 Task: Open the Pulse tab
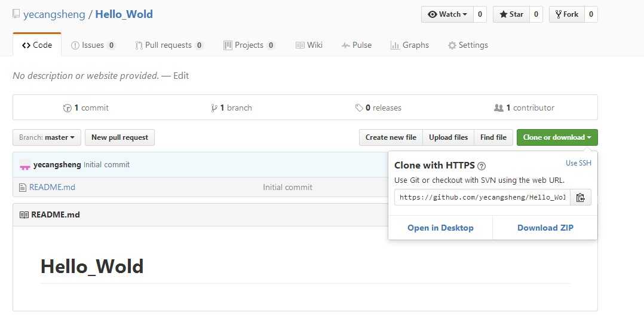[357, 45]
